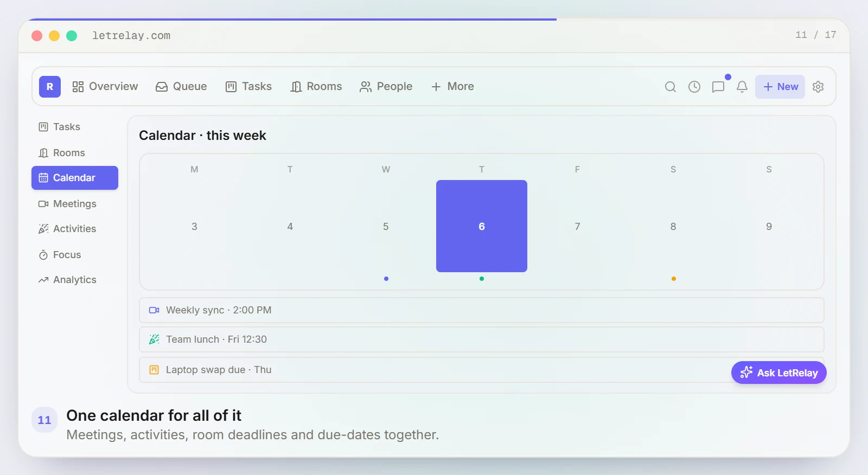
Task: Open the settings gear icon
Action: [x=818, y=87]
